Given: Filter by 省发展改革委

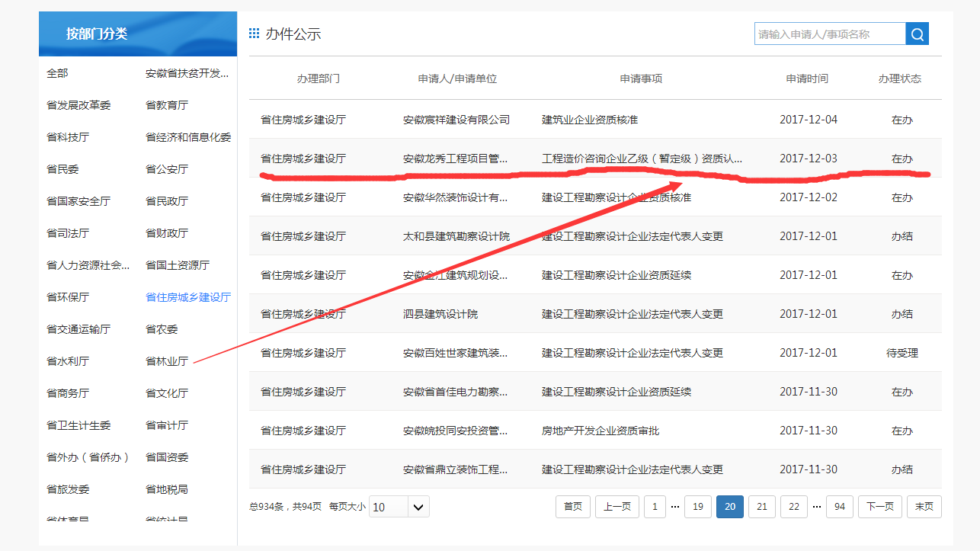Looking at the screenshot, I should pyautogui.click(x=78, y=105).
